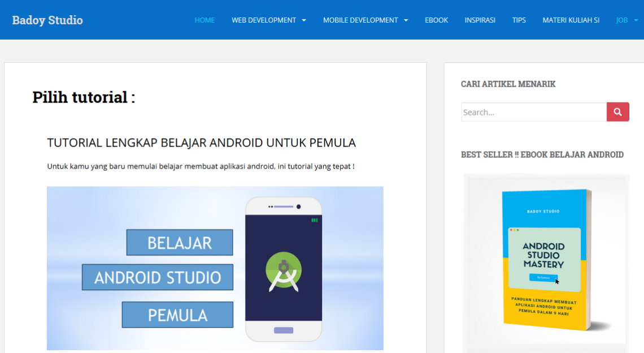Click the Badoy Studio site title
This screenshot has height=353, width=644.
pos(47,20)
